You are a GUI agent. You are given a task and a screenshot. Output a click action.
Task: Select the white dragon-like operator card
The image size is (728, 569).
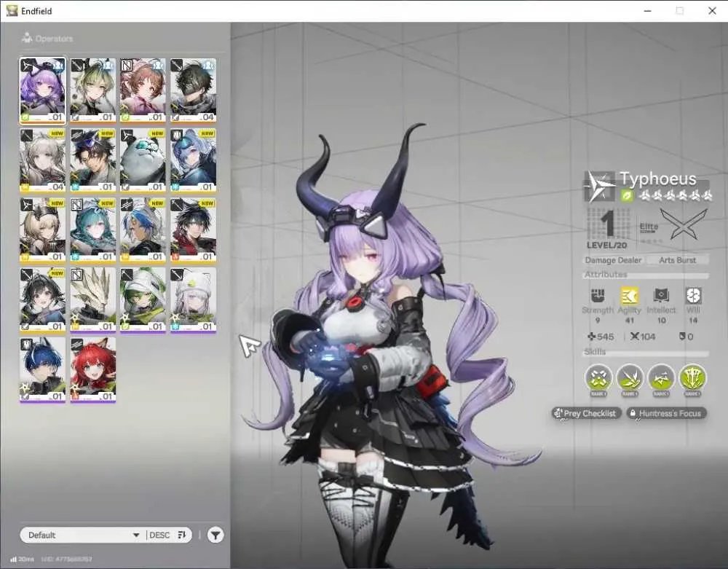(93, 300)
